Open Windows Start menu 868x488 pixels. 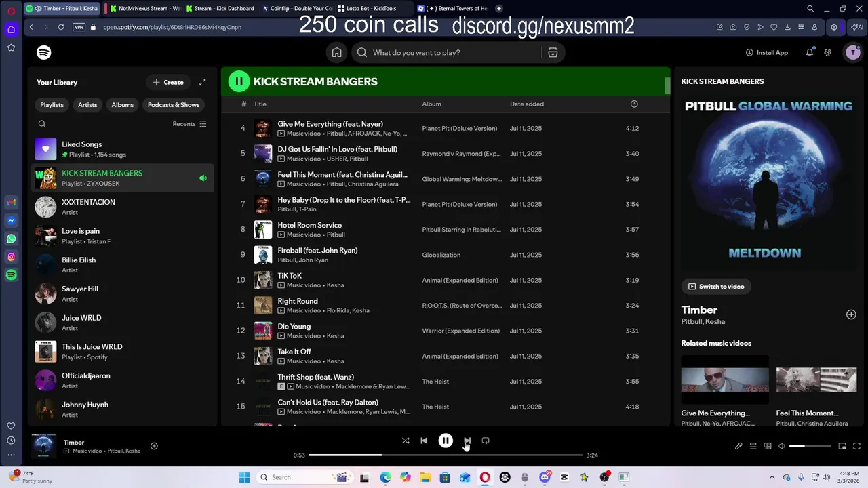coord(244,477)
